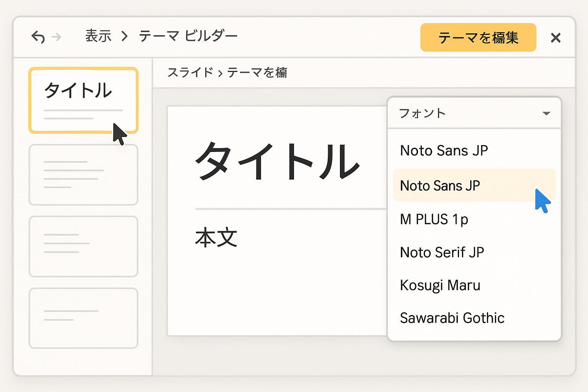Click the large タイトル text on the slide
588x392 pixels.
(277, 161)
